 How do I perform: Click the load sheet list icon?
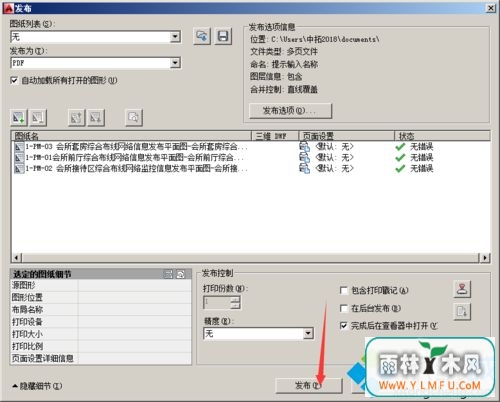(x=202, y=36)
